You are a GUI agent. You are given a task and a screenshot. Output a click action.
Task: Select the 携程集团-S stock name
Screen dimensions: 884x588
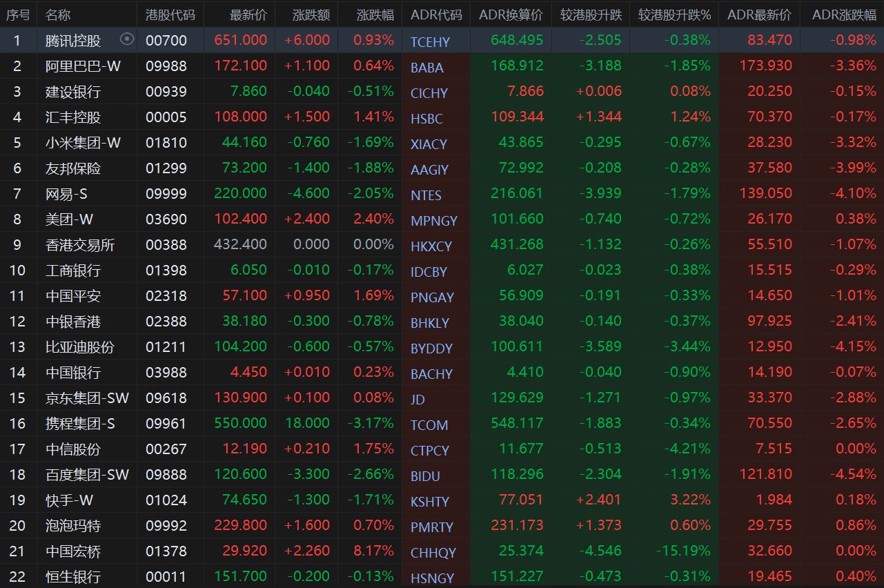point(80,424)
